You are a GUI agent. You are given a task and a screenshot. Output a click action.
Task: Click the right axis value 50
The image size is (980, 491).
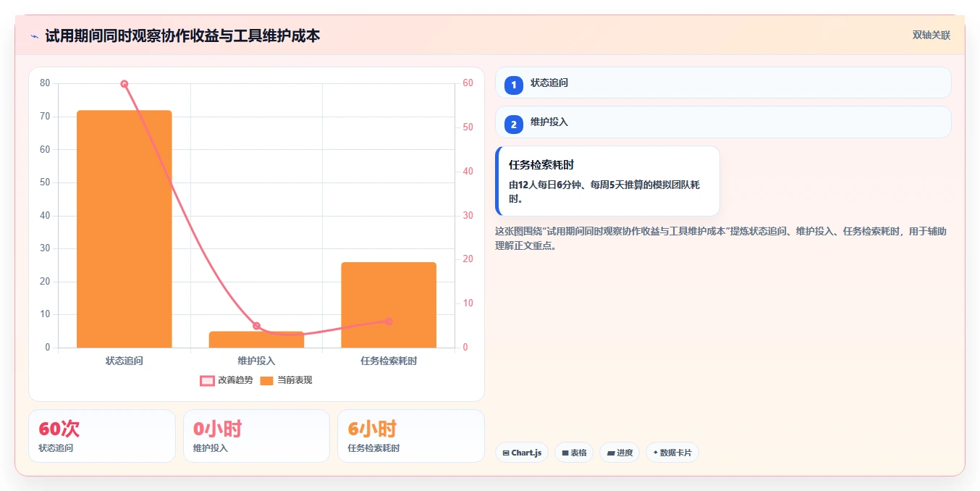[468, 127]
